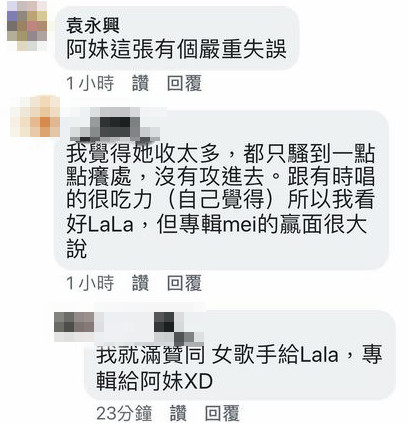The width and height of the screenshot is (407, 423).
Task: Reply to the LaLa comment with 回覆
Action: tap(184, 283)
